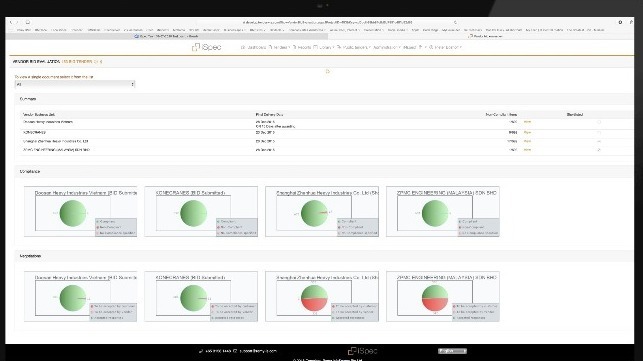Image resolution: width=643 pixels, height=361 pixels.
Task: Open the Library menu
Action: (324, 48)
